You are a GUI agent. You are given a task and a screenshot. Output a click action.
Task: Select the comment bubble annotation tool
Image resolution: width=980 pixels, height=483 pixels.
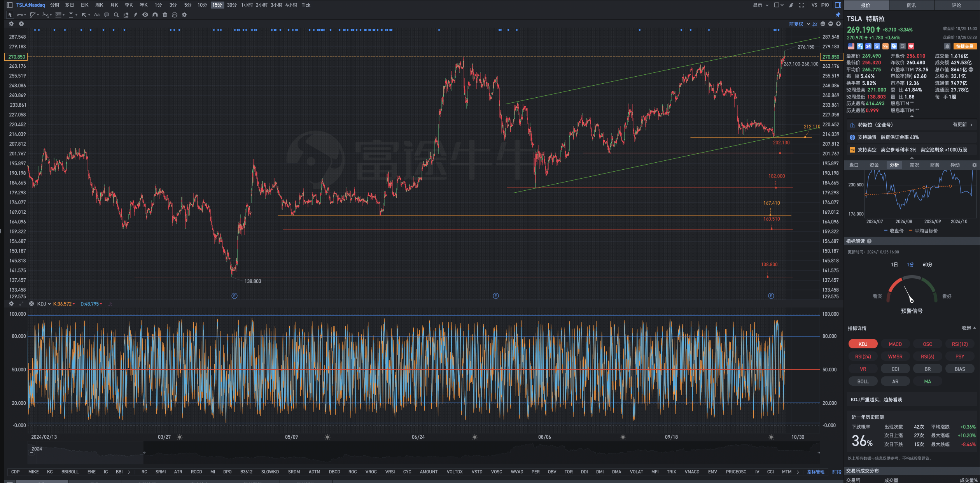click(x=107, y=15)
